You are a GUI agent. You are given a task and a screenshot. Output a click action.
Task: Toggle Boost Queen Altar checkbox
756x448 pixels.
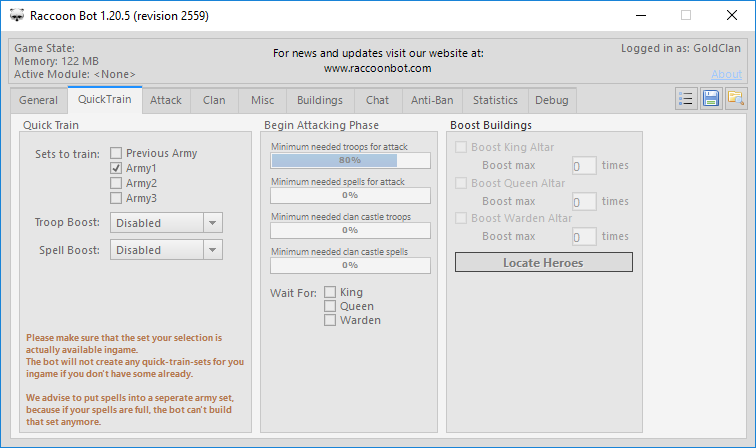(461, 183)
